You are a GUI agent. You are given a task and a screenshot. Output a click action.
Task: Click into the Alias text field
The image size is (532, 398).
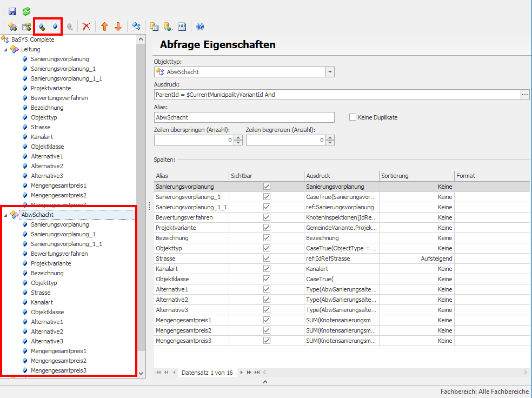point(244,117)
